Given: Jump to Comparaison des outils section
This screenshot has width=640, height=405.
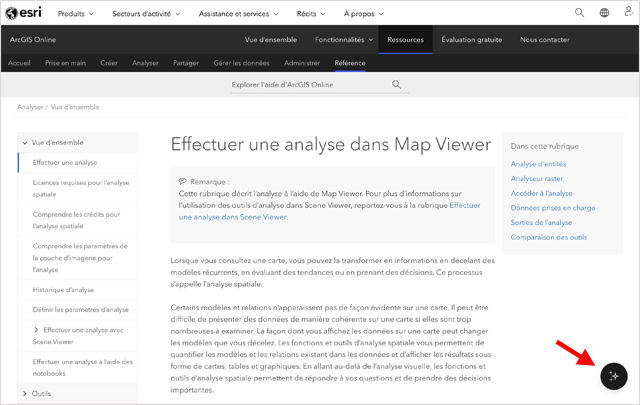Looking at the screenshot, I should coord(549,237).
